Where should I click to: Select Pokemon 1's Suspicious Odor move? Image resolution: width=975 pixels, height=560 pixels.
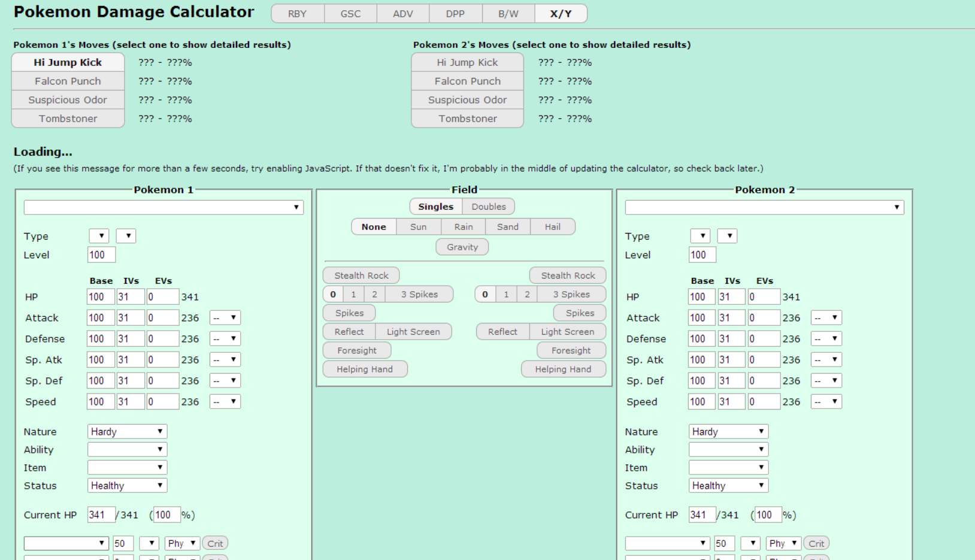68,100
